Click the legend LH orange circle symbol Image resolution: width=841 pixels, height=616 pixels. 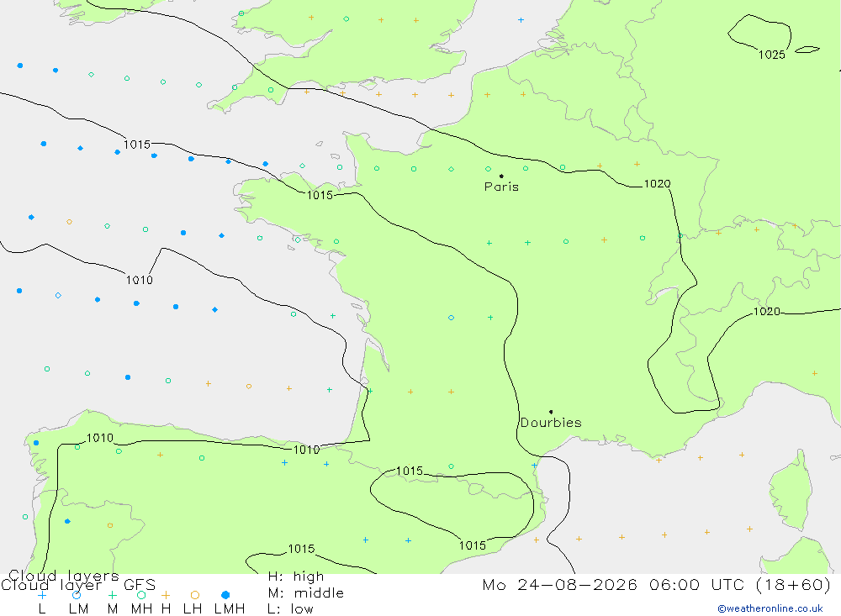pyautogui.click(x=195, y=595)
